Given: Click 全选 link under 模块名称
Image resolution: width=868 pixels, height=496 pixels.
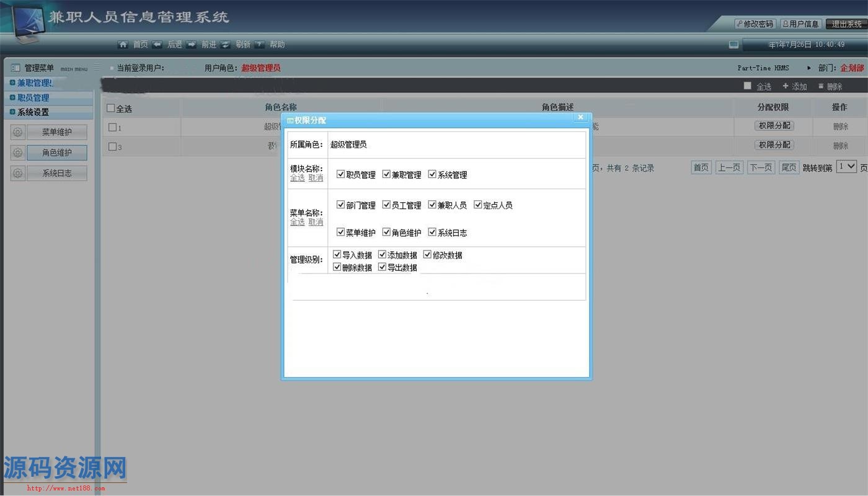Looking at the screenshot, I should [298, 178].
